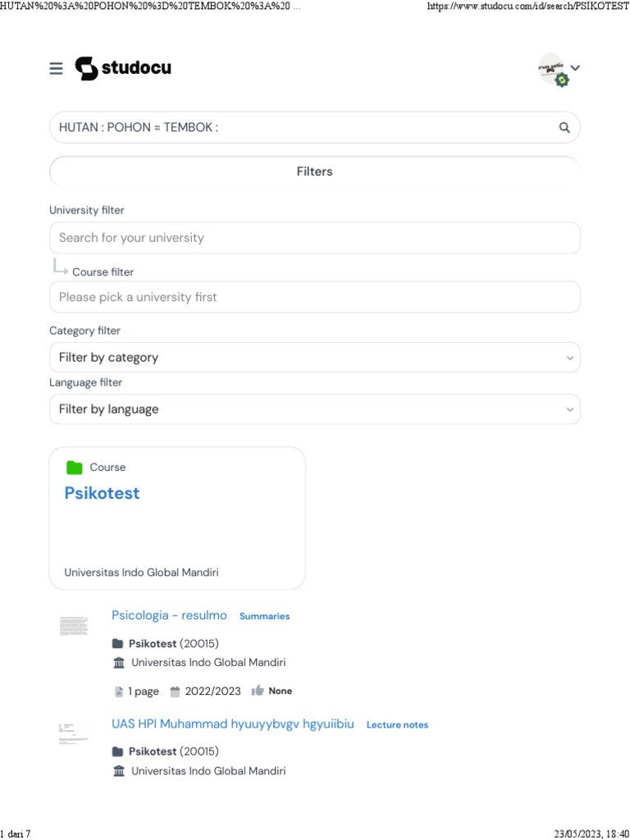
Task: Click the Summaries category tag
Action: (x=264, y=616)
